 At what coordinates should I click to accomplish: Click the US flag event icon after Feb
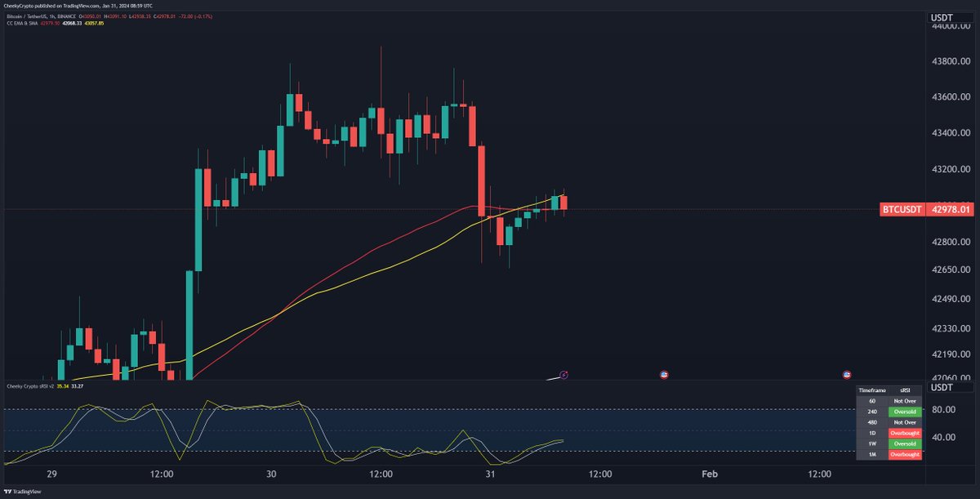pos(847,375)
